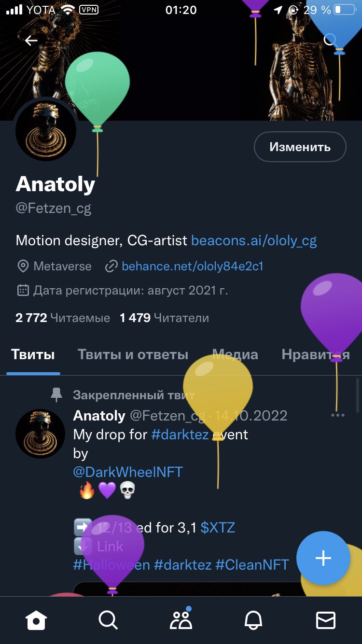Tap the compose tweet plus button
This screenshot has width=362, height=644.
323,558
